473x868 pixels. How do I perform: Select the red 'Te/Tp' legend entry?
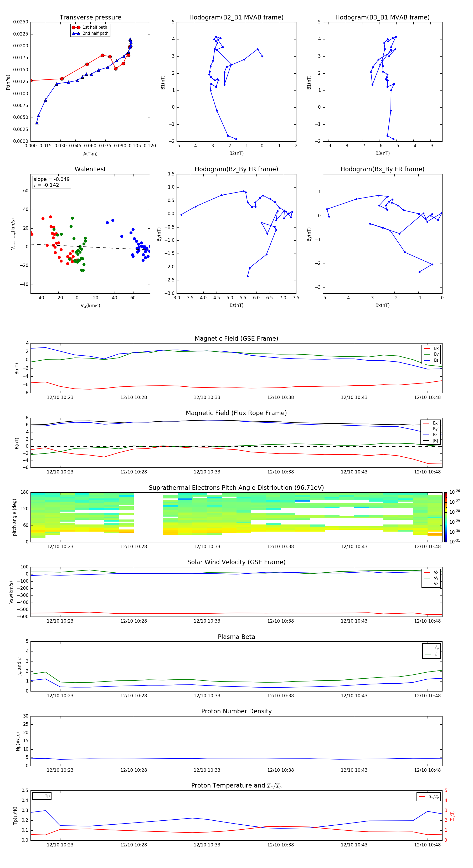tap(429, 796)
